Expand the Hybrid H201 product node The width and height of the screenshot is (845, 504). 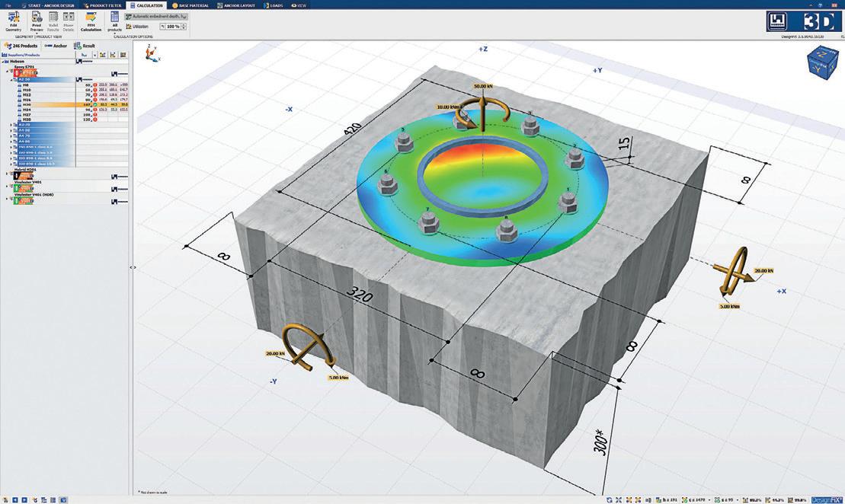tap(8, 174)
